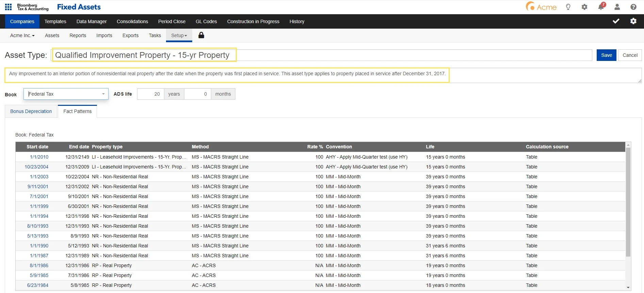644x293 pixels.
Task: Click the checkmark icon in navigation bar
Action: click(x=616, y=21)
